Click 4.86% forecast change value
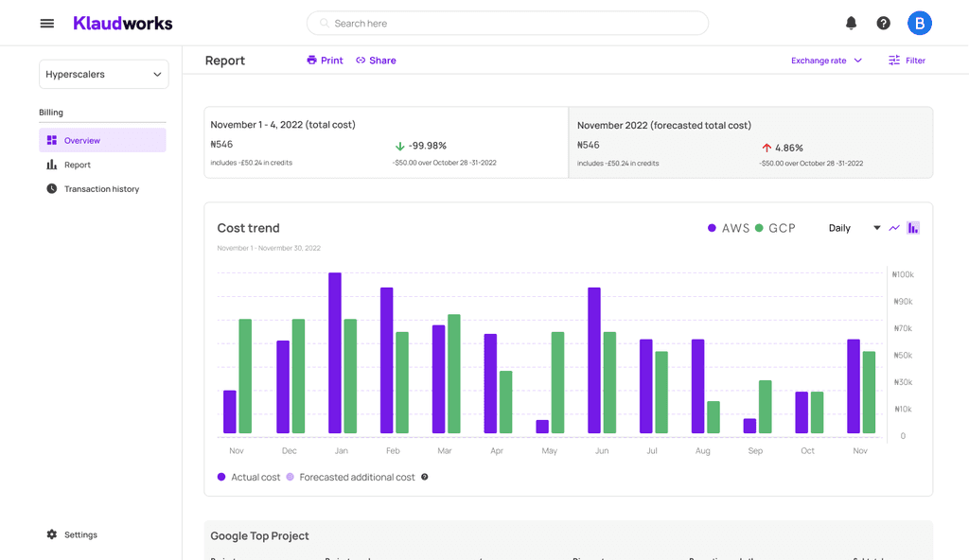The image size is (969, 560). click(x=789, y=148)
